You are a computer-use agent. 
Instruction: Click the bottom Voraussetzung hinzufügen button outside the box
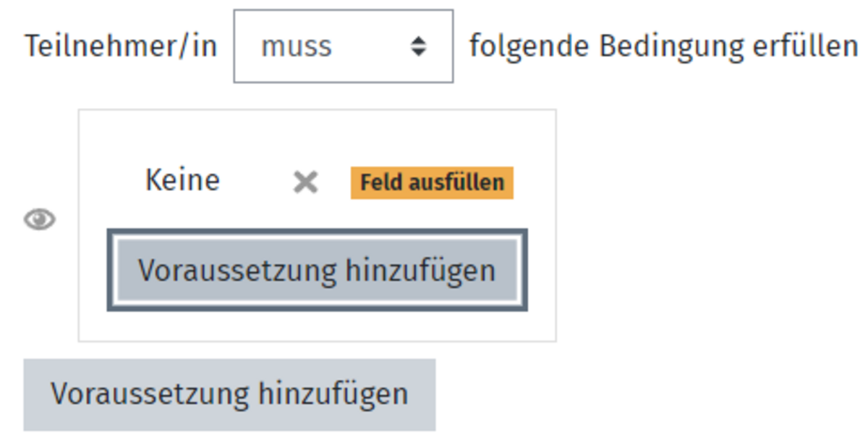pos(229,395)
